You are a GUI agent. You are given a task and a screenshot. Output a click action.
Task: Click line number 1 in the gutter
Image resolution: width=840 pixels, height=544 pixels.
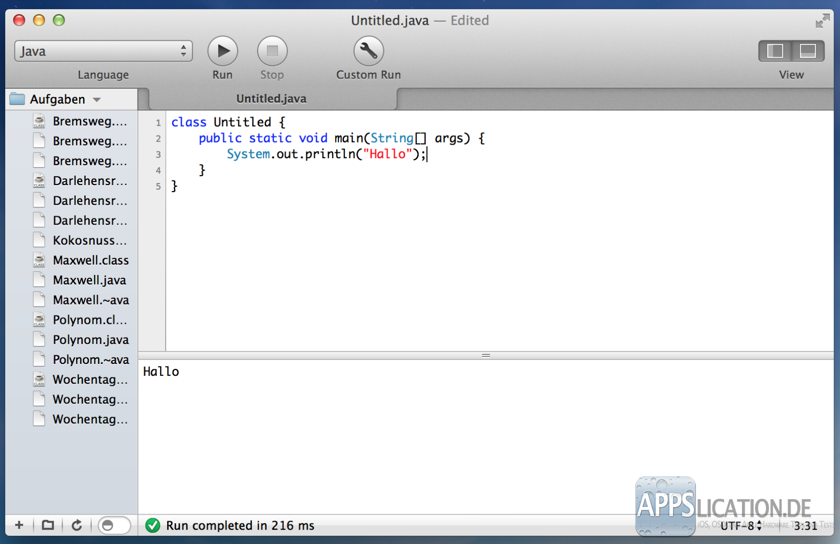(x=158, y=123)
